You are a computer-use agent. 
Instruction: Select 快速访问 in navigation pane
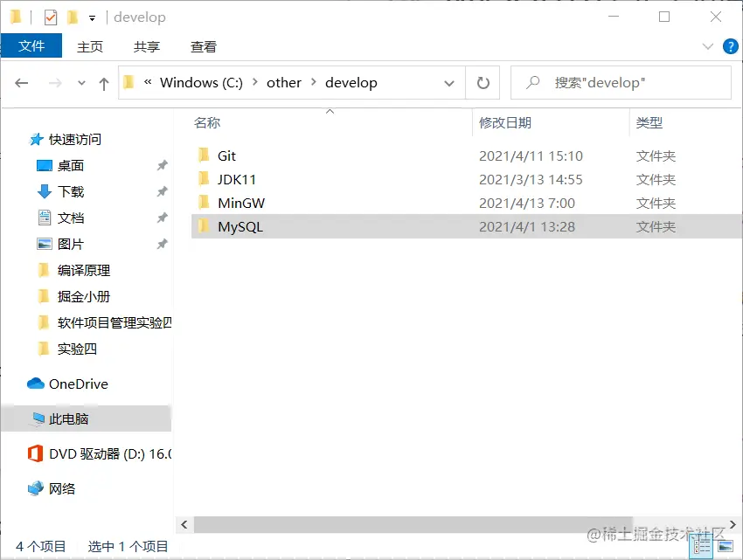(75, 140)
